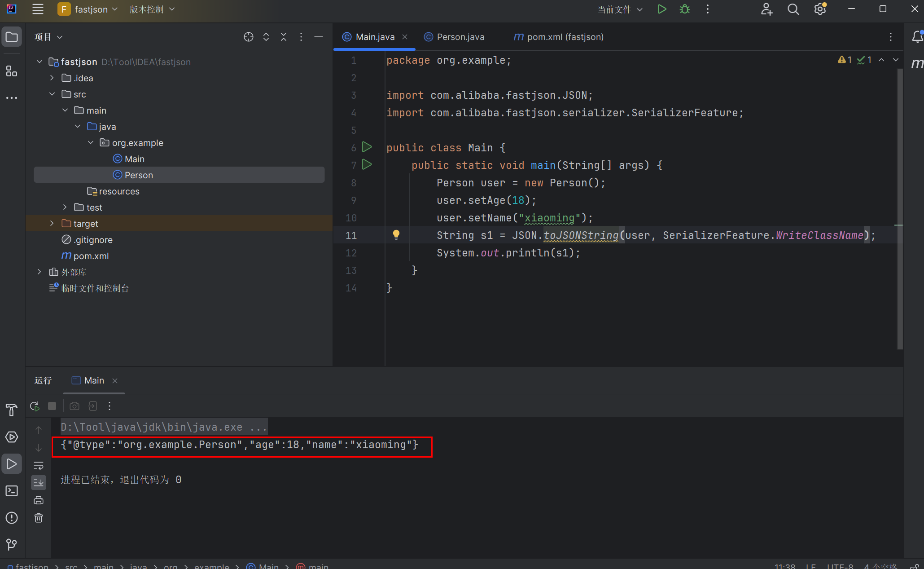Switch to the Person.java editor tab
Viewport: 924px width, 569px height.
tap(455, 37)
